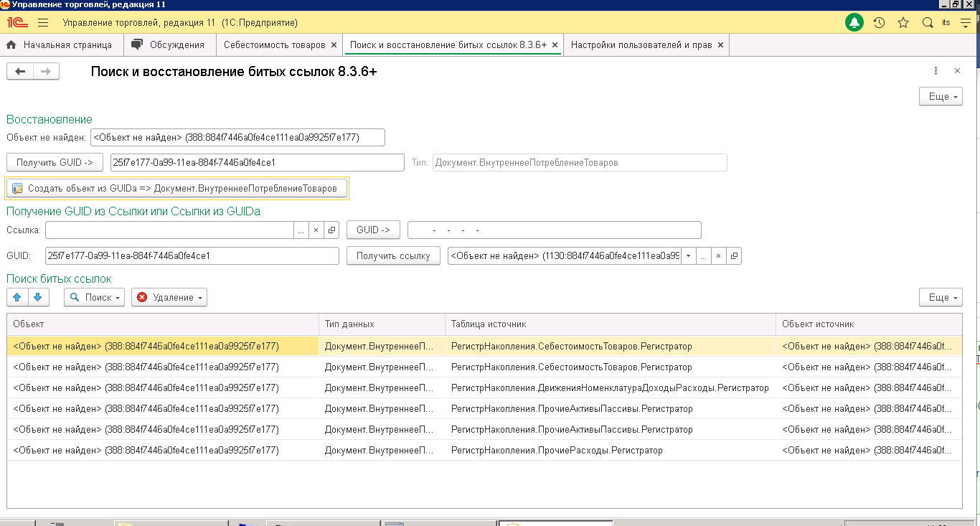This screenshot has width=980, height=526.
Task: Open Ссылка field selection with ellipsis
Action: tap(301, 230)
